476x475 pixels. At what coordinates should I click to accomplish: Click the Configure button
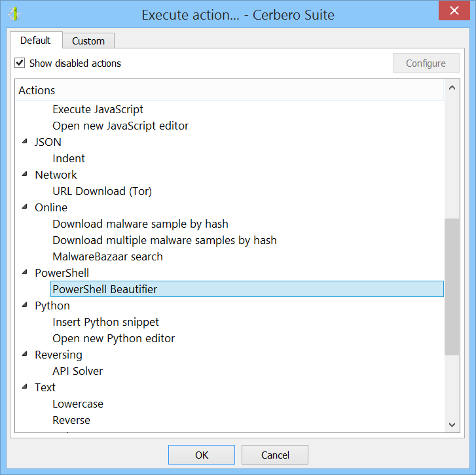coord(426,63)
